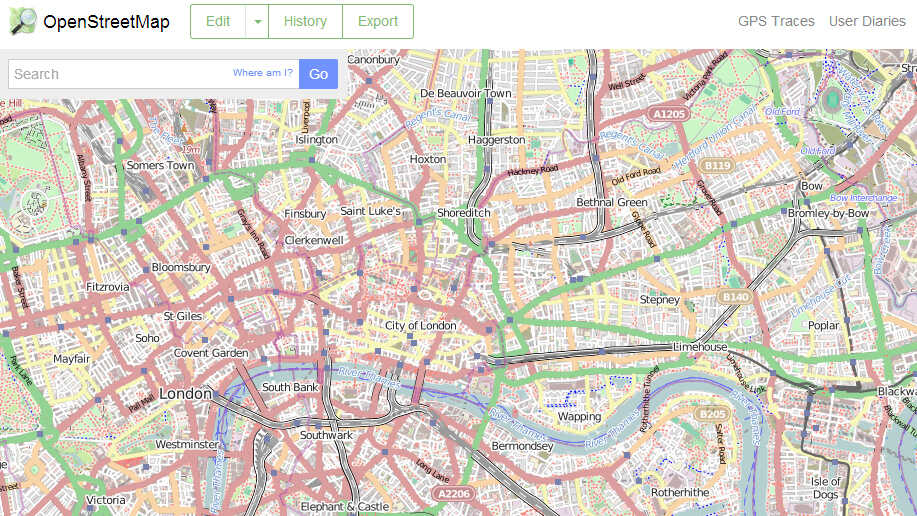Open the Export tab

378,22
